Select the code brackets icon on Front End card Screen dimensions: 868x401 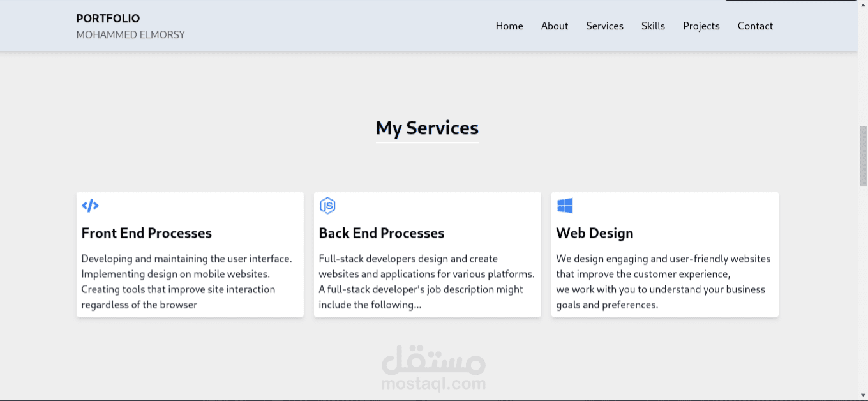click(x=90, y=205)
